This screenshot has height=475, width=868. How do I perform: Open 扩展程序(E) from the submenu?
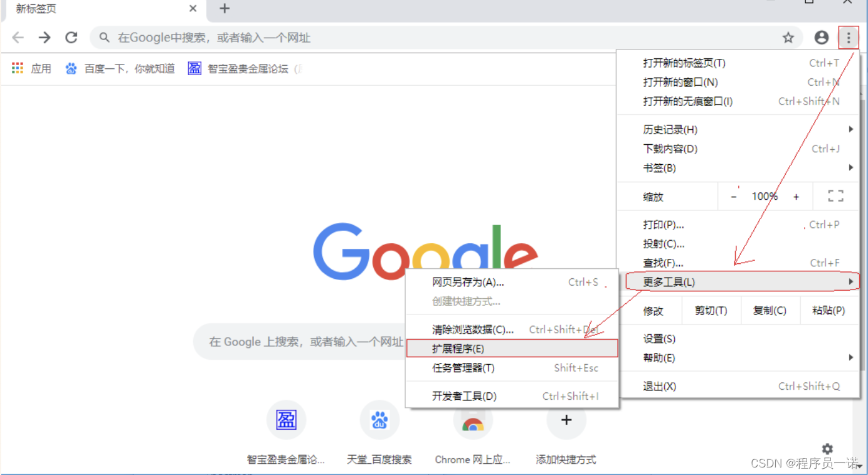(512, 348)
